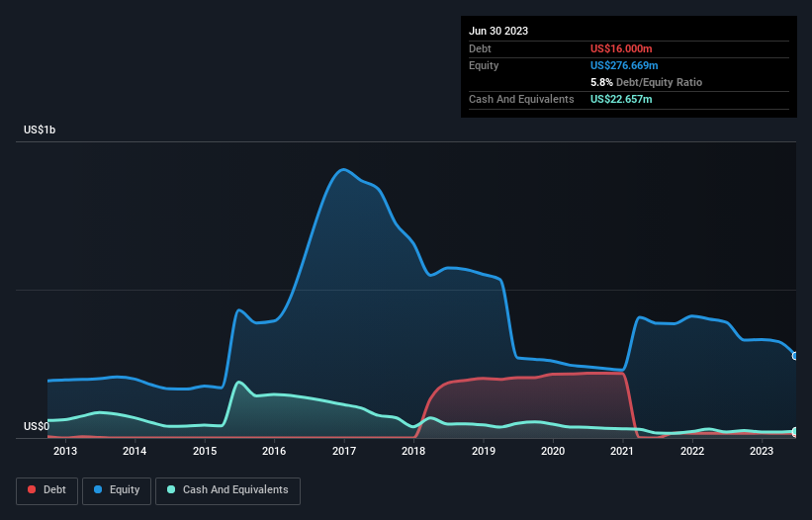Click the teal Cash legend dot
This screenshot has width=812, height=520.
point(171,489)
